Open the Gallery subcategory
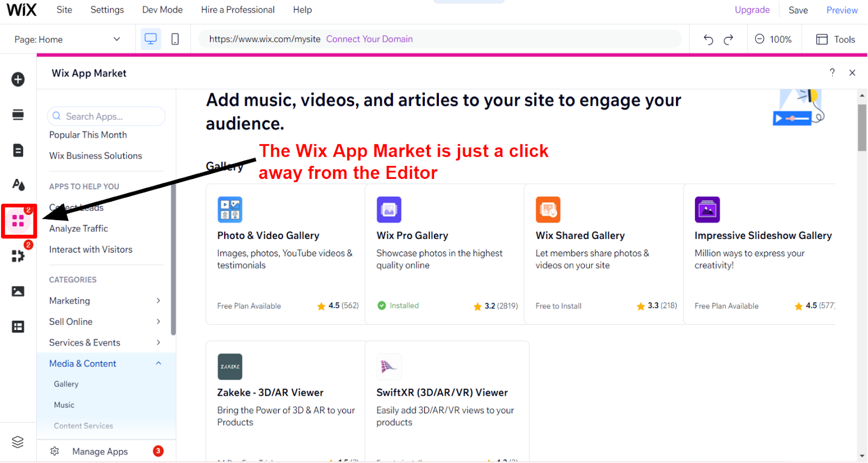The width and height of the screenshot is (868, 463). (x=66, y=384)
